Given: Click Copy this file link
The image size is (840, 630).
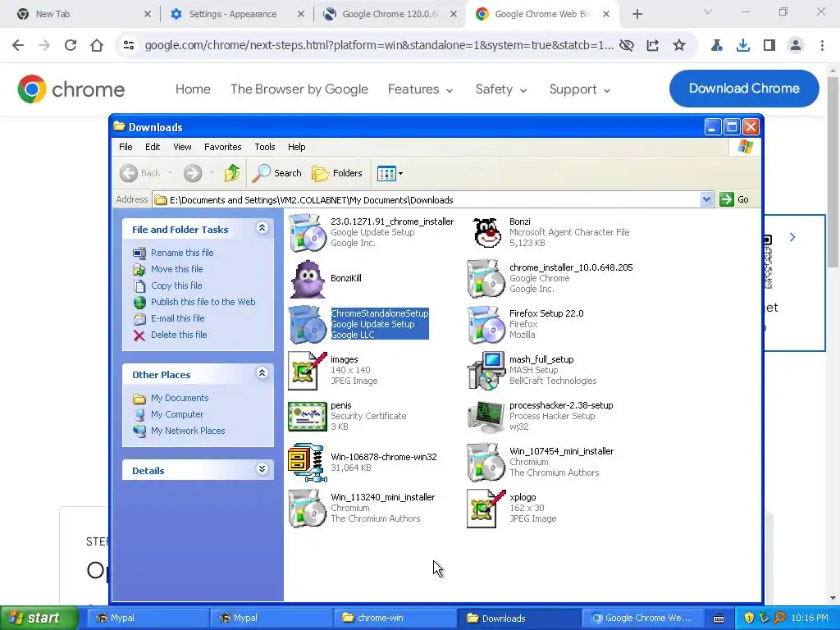Looking at the screenshot, I should (176, 285).
